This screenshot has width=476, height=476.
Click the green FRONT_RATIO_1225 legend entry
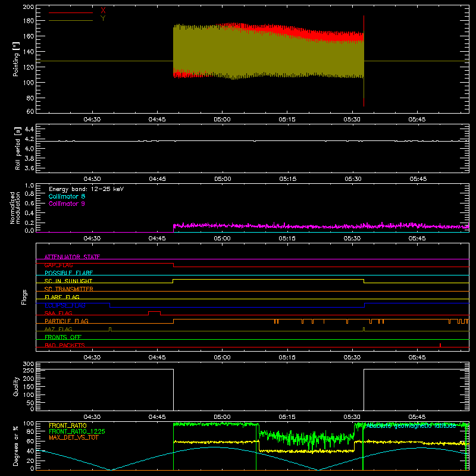pos(77,431)
